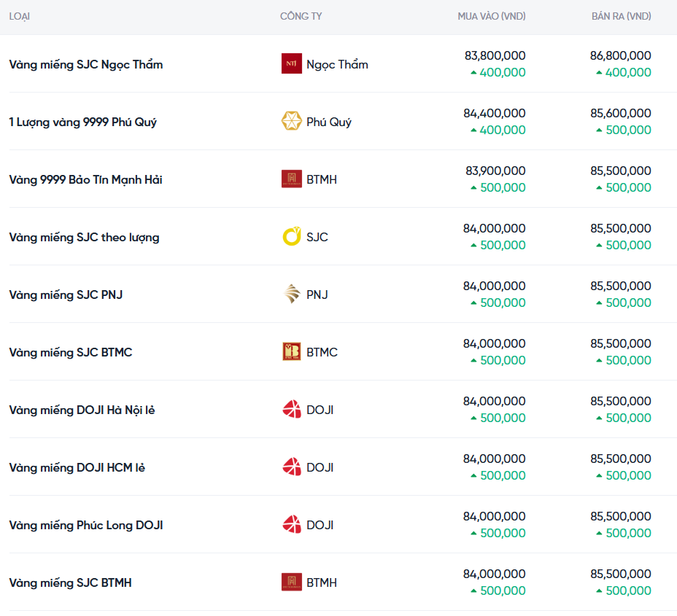The image size is (677, 616).
Task: Click BTMH logo in Bảo Tín Mạnh Hải row
Action: click(291, 179)
